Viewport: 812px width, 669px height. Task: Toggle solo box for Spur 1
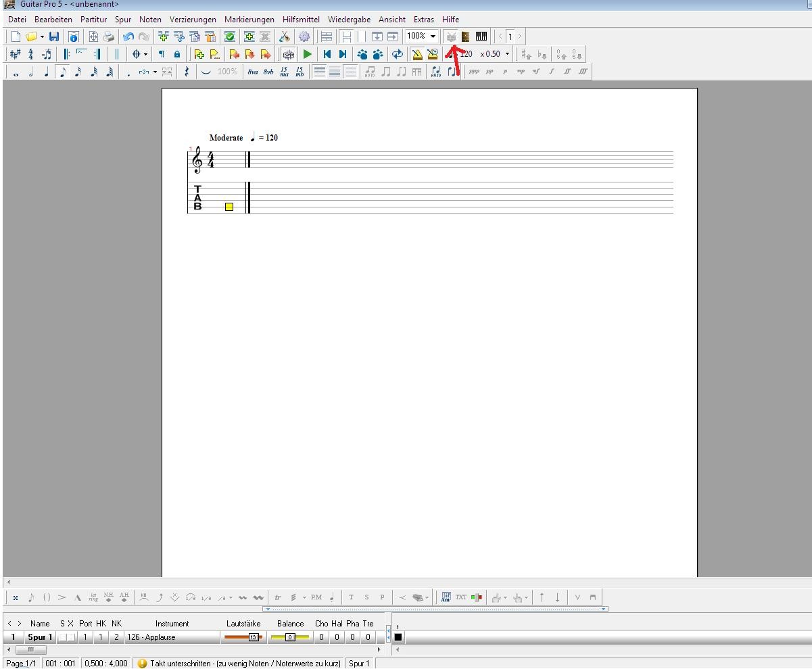point(63,637)
